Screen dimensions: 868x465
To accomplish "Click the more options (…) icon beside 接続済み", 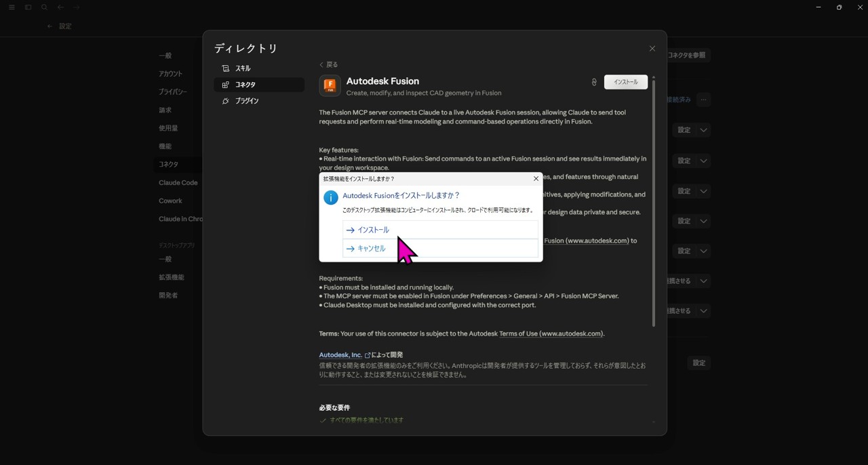I will coord(703,100).
